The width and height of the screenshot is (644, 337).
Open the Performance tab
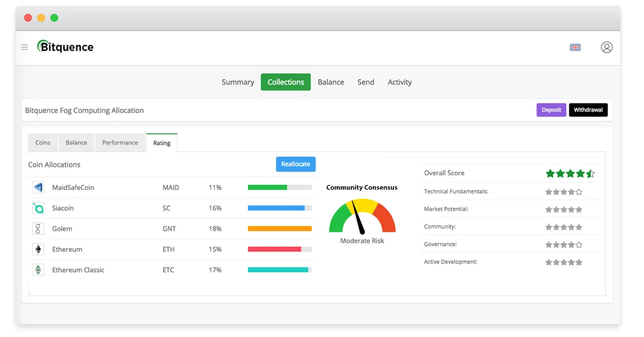120,143
